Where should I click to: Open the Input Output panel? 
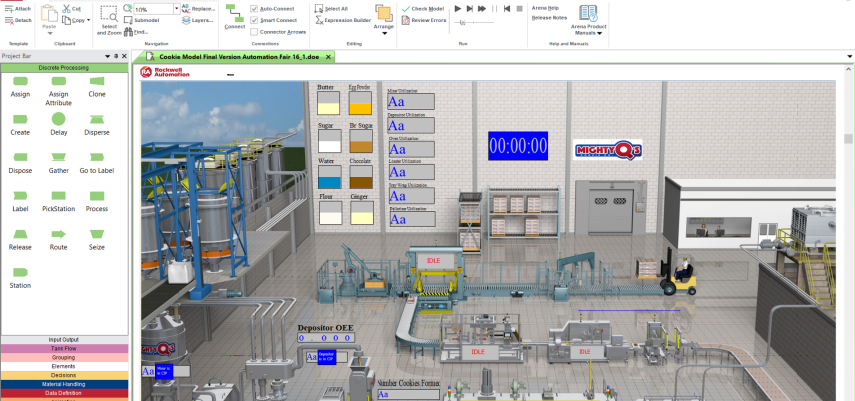[64, 339]
